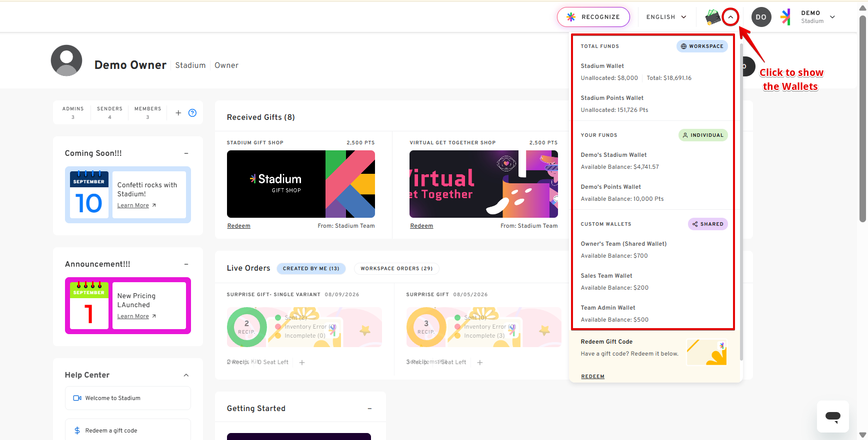Click the Stadium colorful logo icon
The height and width of the screenshot is (440, 868).
786,17
